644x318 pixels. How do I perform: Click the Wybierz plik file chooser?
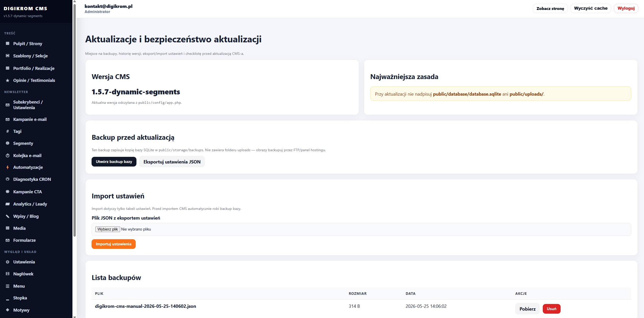pos(108,229)
